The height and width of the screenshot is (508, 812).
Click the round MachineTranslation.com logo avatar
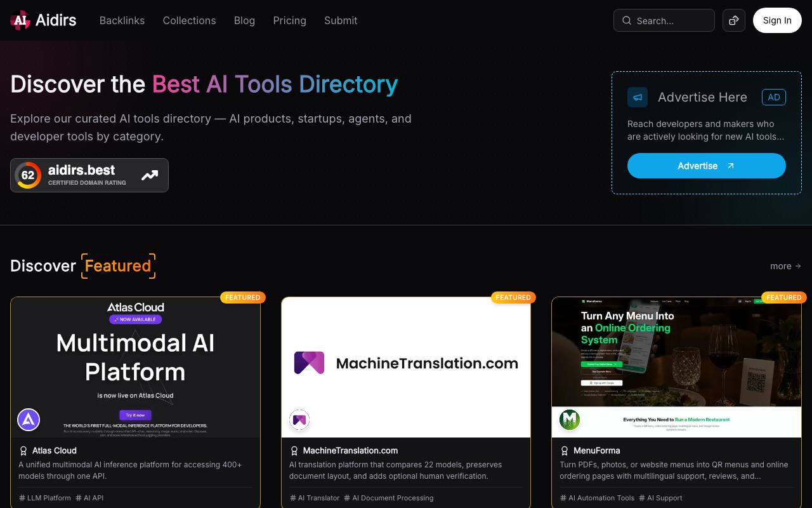click(299, 420)
